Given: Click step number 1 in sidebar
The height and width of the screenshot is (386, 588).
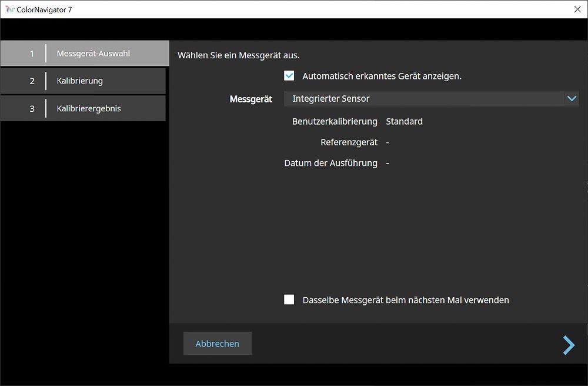Looking at the screenshot, I should [32, 54].
